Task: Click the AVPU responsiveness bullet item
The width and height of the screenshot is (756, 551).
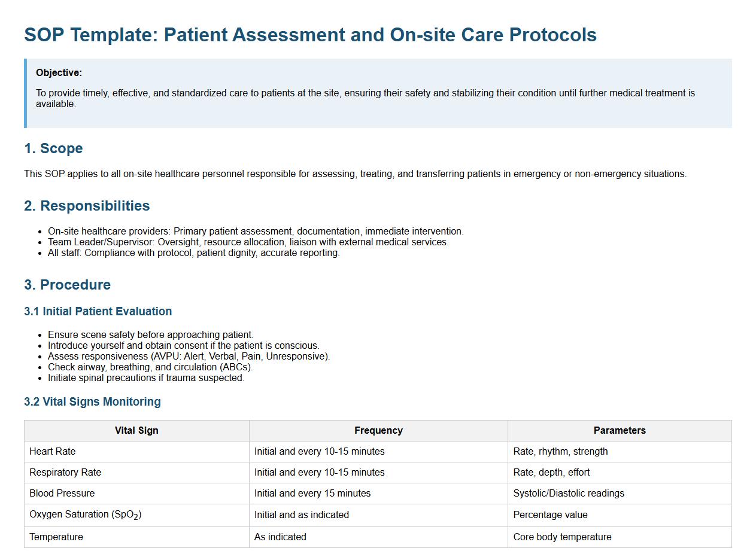Action: [189, 357]
